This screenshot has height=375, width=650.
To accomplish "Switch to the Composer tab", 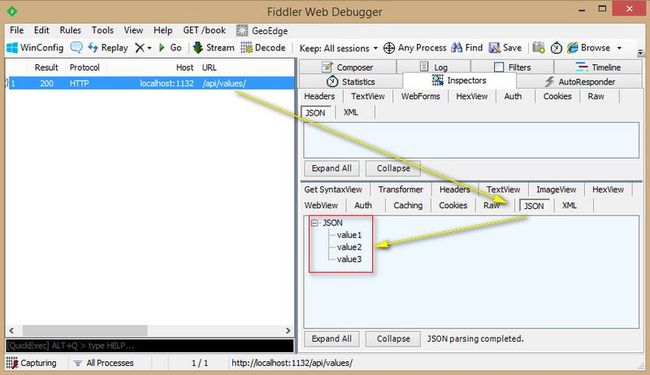I will point(347,67).
